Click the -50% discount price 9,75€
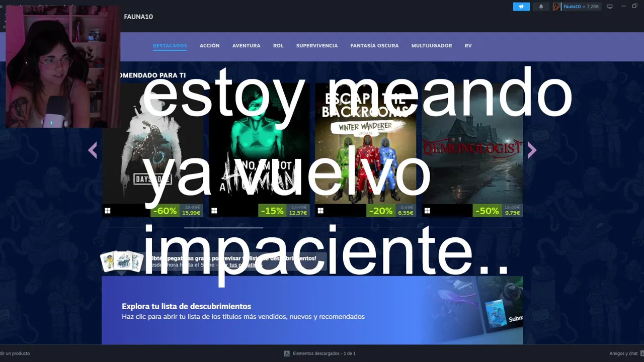This screenshot has height=362, width=644. [x=498, y=211]
